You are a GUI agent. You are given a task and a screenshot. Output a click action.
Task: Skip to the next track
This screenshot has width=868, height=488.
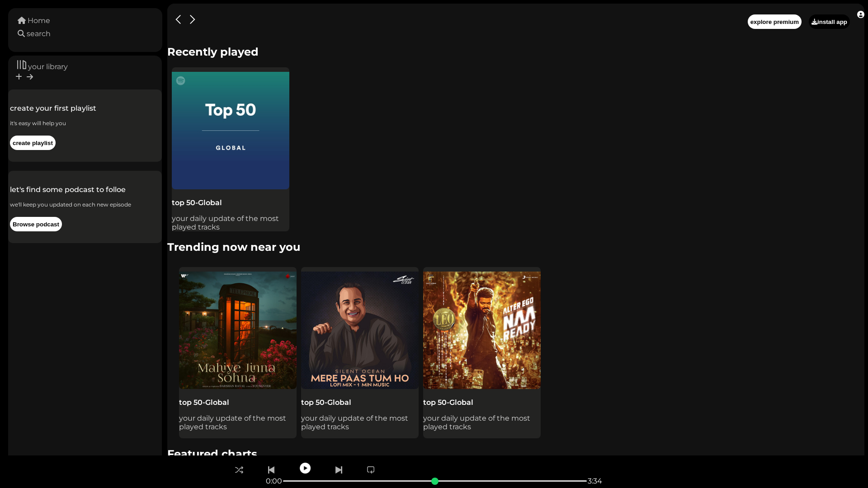coord(339,470)
